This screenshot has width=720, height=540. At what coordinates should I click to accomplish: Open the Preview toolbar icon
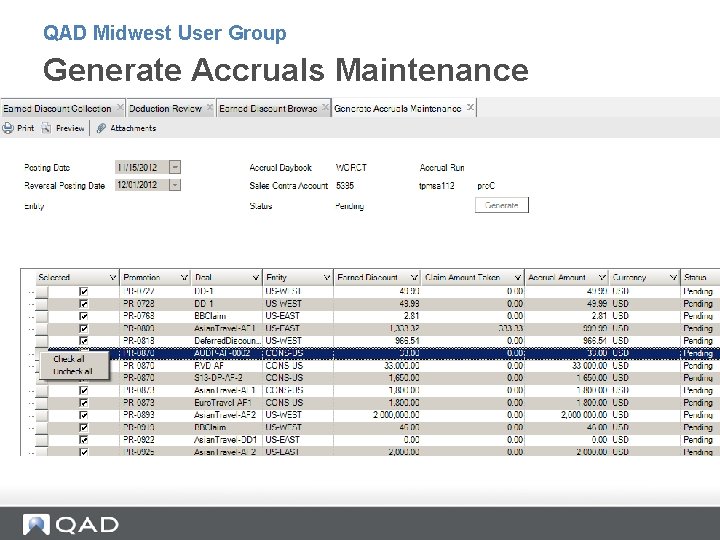tap(46, 128)
